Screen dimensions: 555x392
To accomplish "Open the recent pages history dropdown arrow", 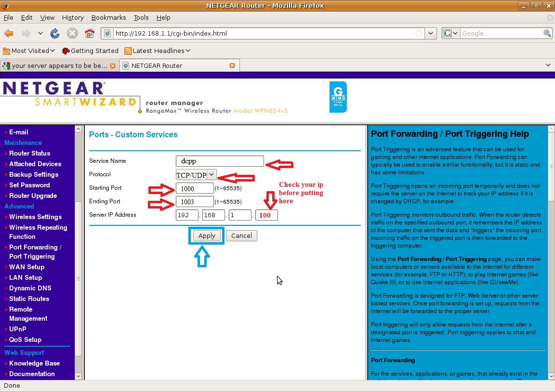I will coord(40,33).
